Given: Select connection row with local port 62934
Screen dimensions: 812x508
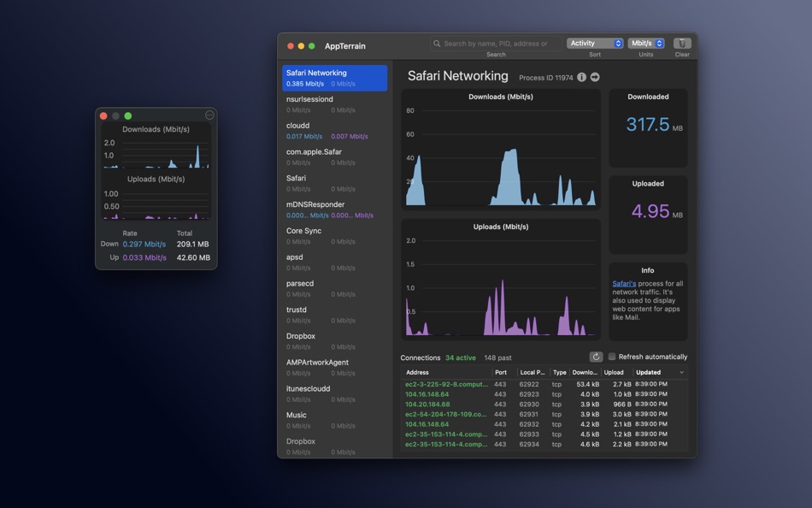Looking at the screenshot, I should (x=544, y=444).
